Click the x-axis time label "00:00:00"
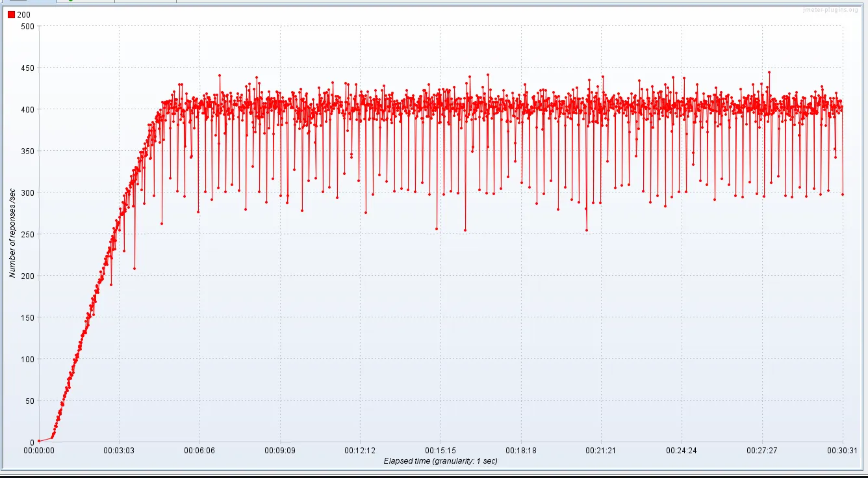The width and height of the screenshot is (868, 478). pyautogui.click(x=39, y=451)
